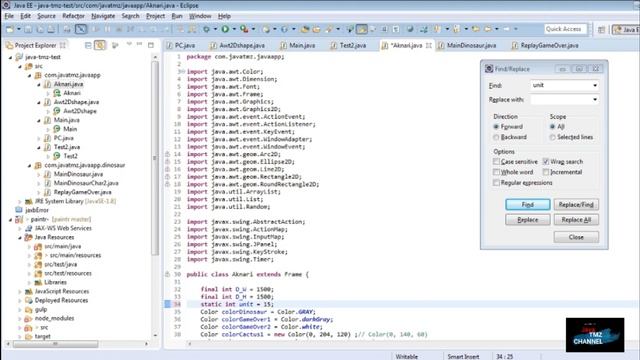Click the Replace All button
The image size is (640, 360).
click(576, 220)
